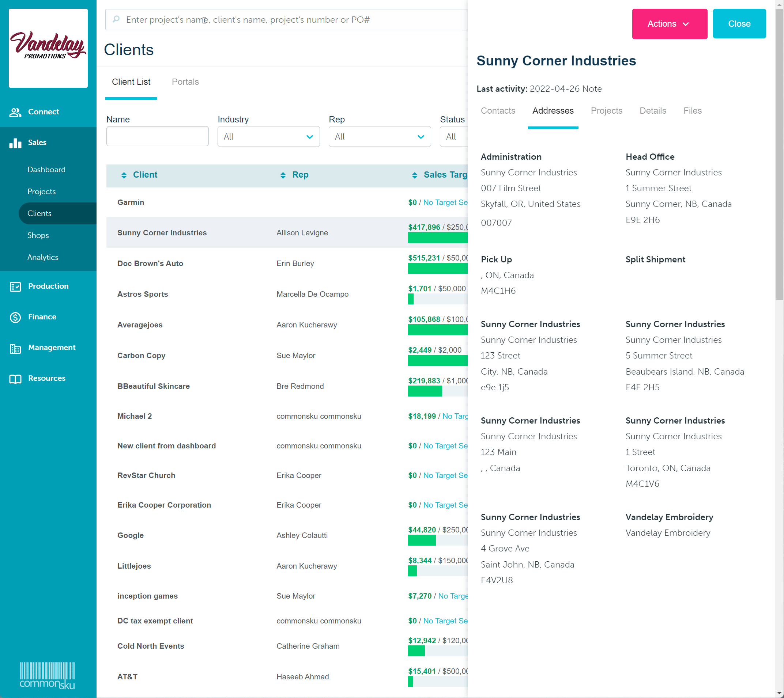Open the Doc Brown's Auto client row

coord(150,263)
